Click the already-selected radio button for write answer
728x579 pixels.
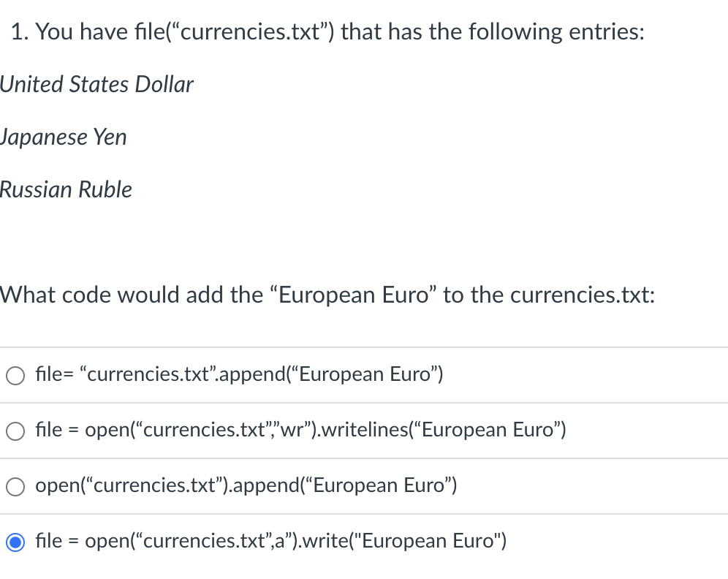pos(15,542)
